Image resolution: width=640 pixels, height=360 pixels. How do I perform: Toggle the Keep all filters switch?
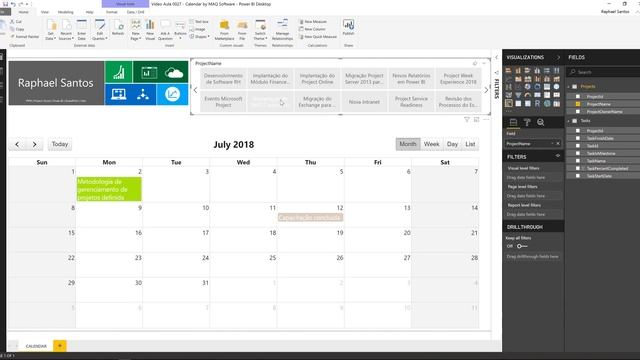[522, 246]
